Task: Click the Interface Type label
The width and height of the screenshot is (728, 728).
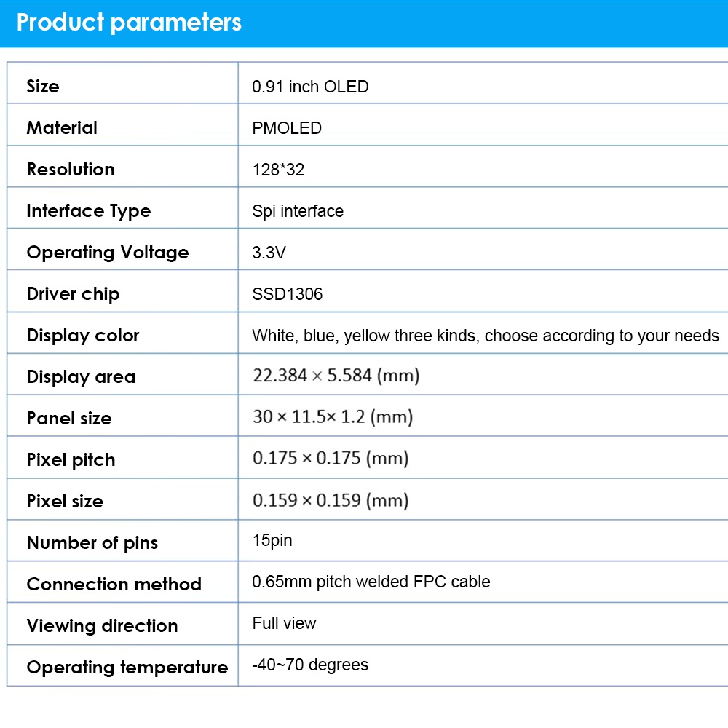Action: [89, 211]
